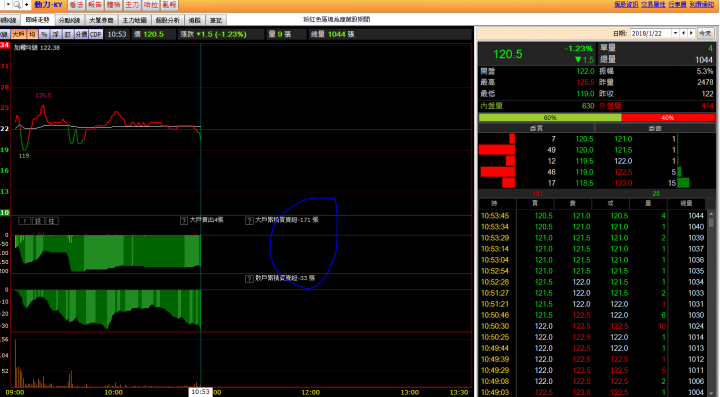
Task: Toggle the 分價 chart option
Action: coord(81,34)
